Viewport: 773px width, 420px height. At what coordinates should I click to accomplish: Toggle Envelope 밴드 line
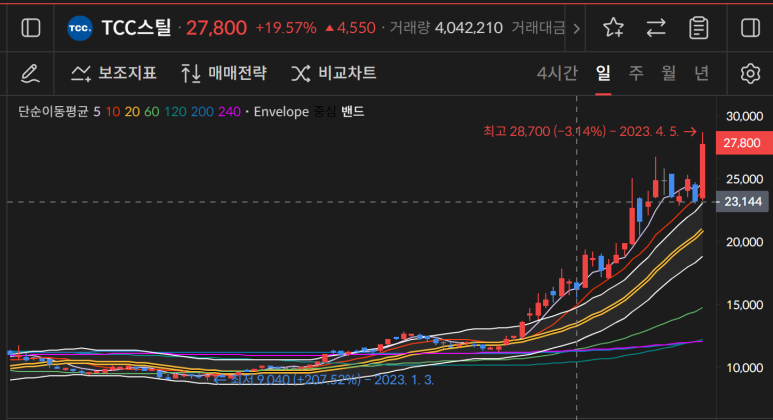(353, 112)
